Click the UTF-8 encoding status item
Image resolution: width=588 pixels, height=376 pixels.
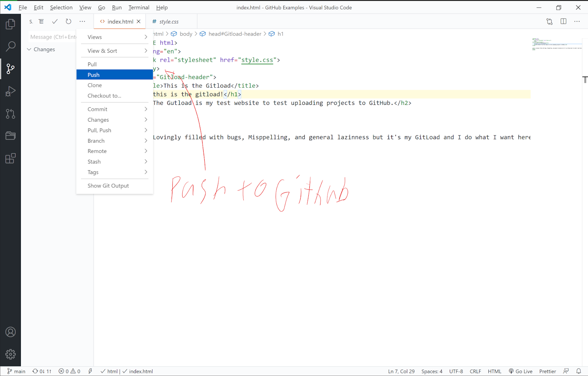coord(456,371)
